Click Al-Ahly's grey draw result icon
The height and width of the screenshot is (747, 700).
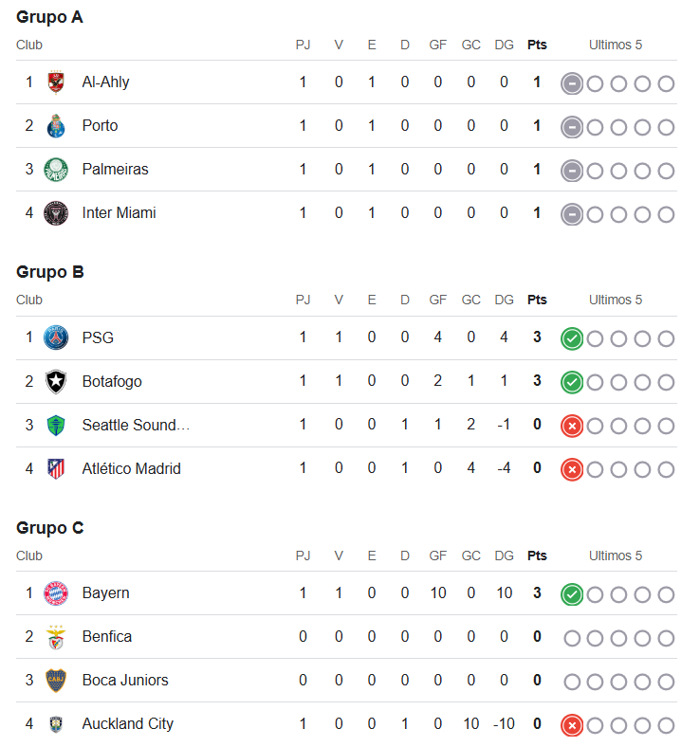click(x=571, y=83)
